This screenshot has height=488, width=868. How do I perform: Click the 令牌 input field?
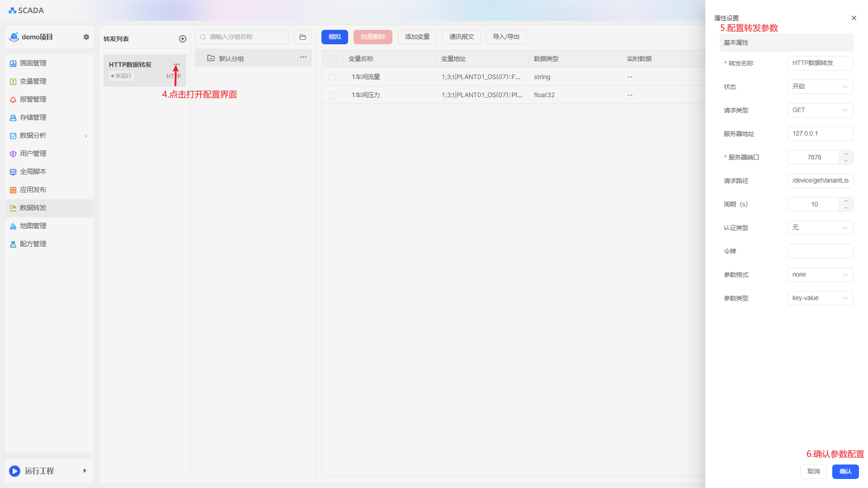click(x=820, y=251)
